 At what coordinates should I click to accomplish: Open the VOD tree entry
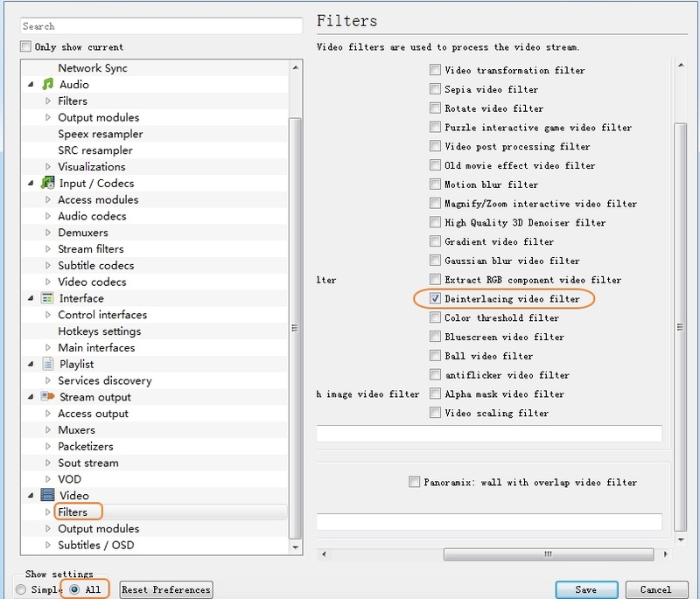coord(69,479)
